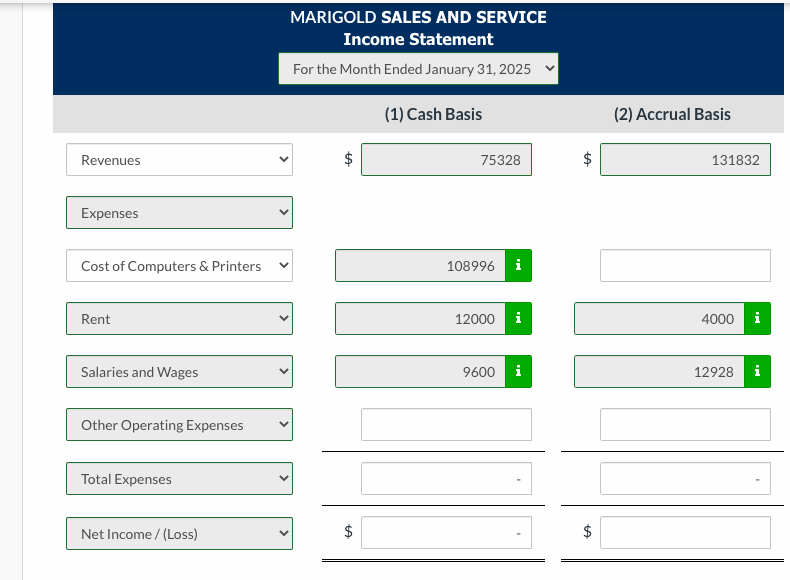The image size is (790, 580).
Task: Click the accrual basis Revenues field showing 131832
Action: coord(685,160)
